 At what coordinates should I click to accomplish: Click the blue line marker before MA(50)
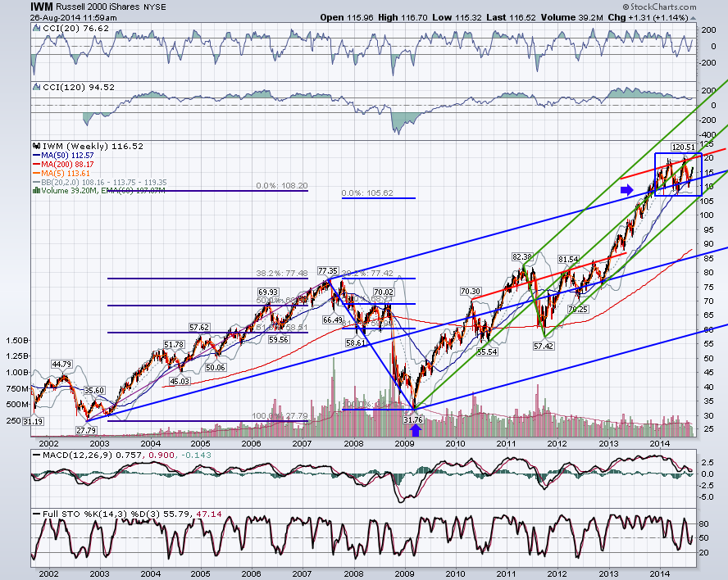click(x=37, y=156)
